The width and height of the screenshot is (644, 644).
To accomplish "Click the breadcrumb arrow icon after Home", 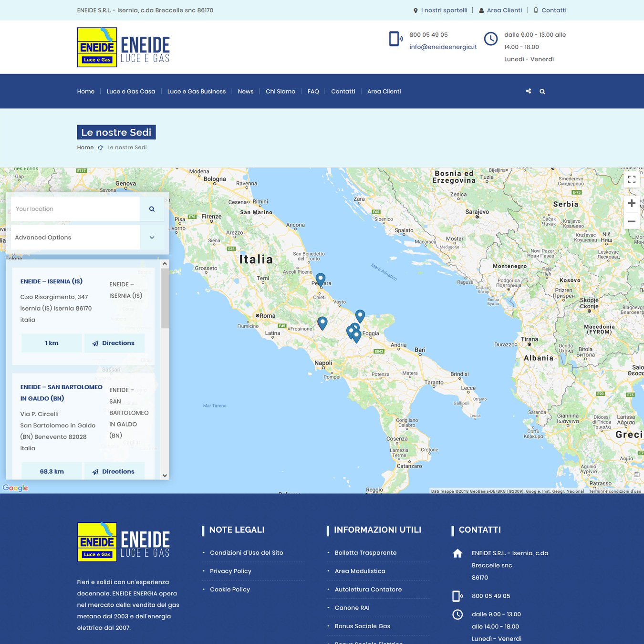I will pyautogui.click(x=101, y=147).
